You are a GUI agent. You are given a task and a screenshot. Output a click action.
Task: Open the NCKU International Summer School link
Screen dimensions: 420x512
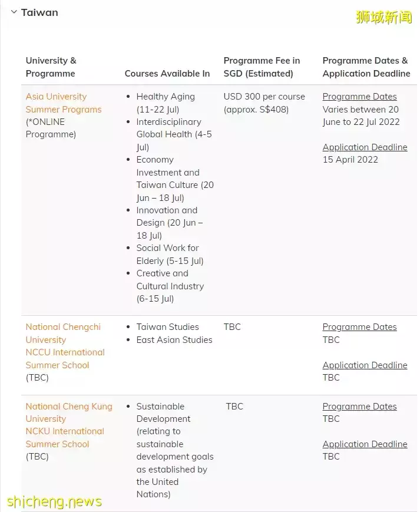click(x=65, y=437)
